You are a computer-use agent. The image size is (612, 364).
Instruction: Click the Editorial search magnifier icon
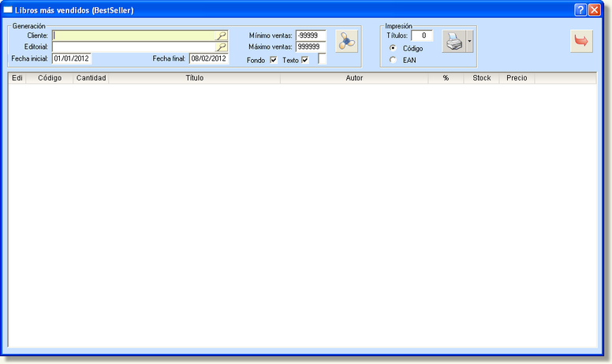pos(222,46)
